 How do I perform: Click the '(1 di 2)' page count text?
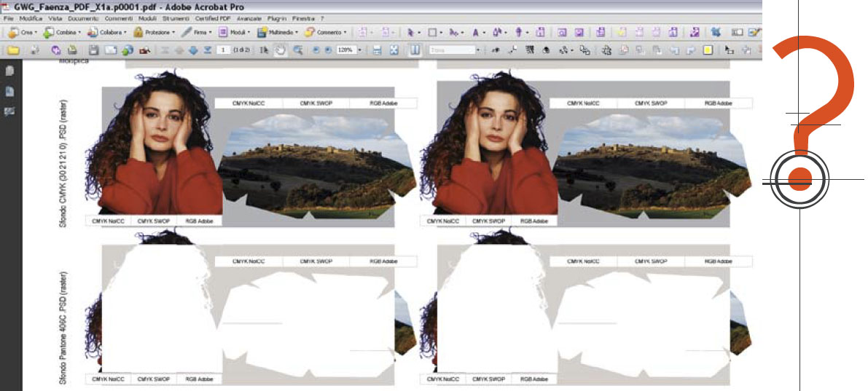click(x=242, y=50)
